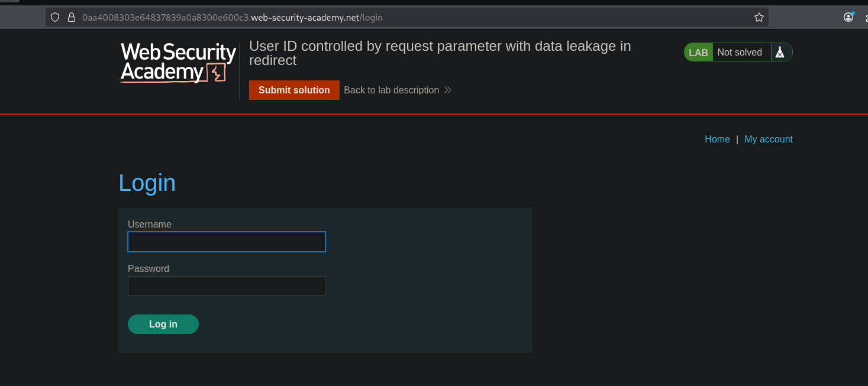Click the browser address bar URL
Screen dimensions: 868x386
(x=233, y=17)
